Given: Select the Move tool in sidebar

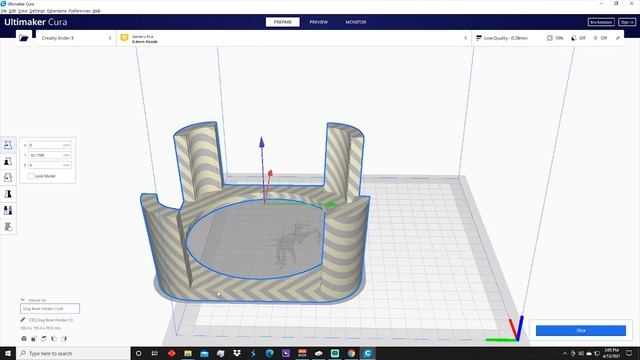Looking at the screenshot, I should (8, 145).
